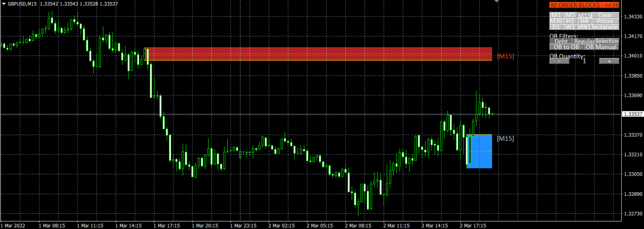
Task: Toggle the M15 timeframe button
Action: 584,15
